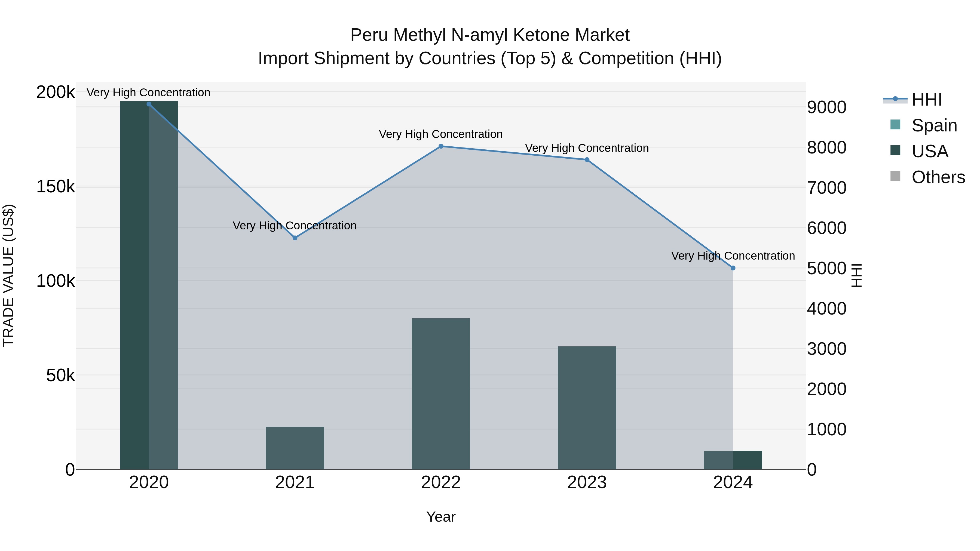Click the 2024 trade value bar
Screen dimensions: 980x551
(733, 460)
